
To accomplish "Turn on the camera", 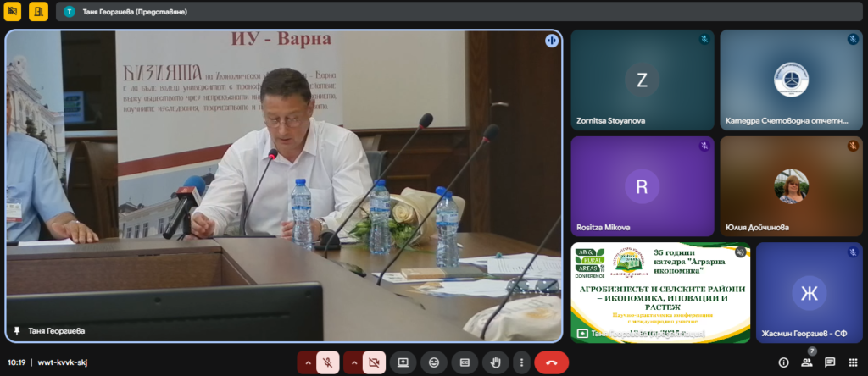I will [374, 362].
